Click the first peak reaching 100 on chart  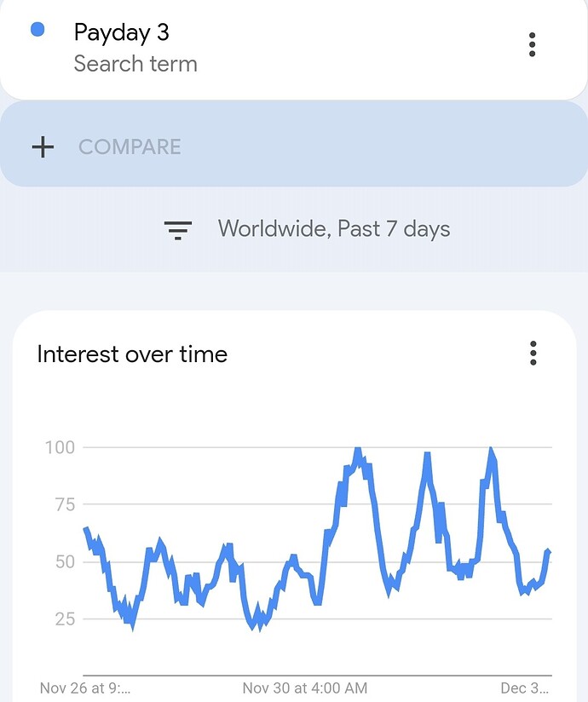point(357,449)
